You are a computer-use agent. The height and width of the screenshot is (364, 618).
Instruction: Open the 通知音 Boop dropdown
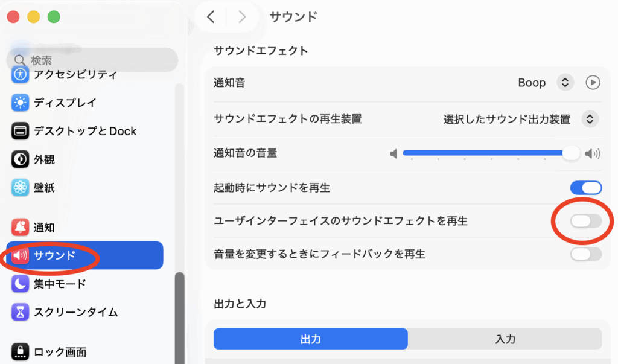[564, 83]
